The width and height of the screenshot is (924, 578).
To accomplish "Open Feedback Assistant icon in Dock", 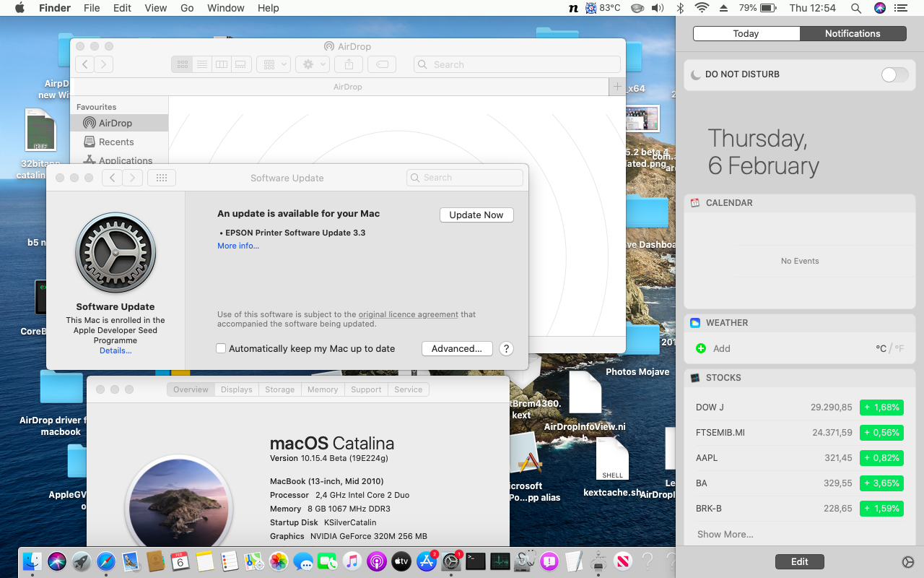I will tap(549, 561).
